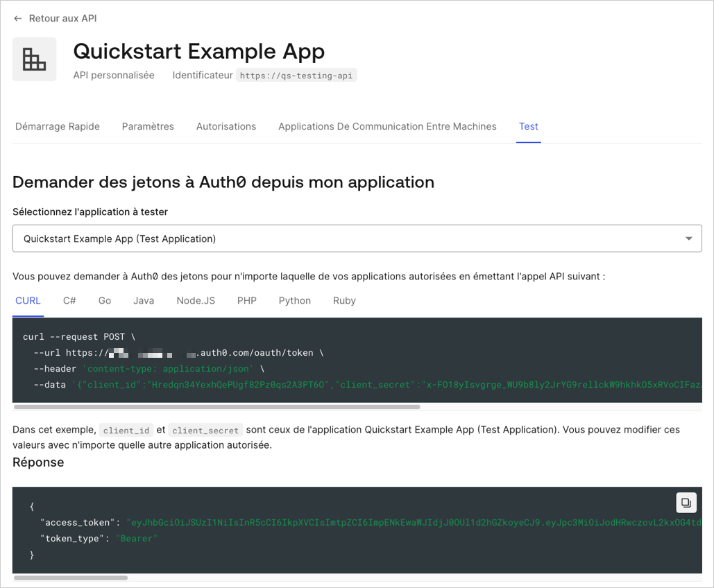This screenshot has width=714, height=588.
Task: Click the access_token value in response
Action: click(414, 522)
